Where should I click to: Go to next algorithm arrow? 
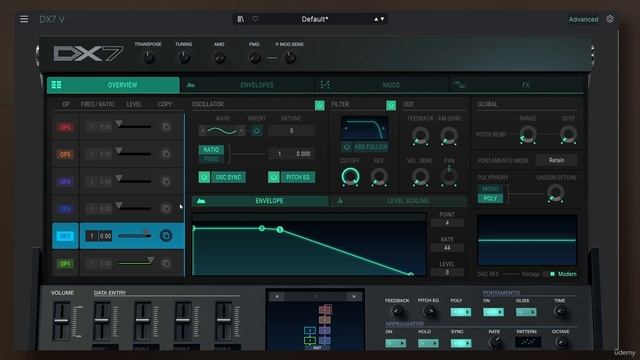click(354, 296)
